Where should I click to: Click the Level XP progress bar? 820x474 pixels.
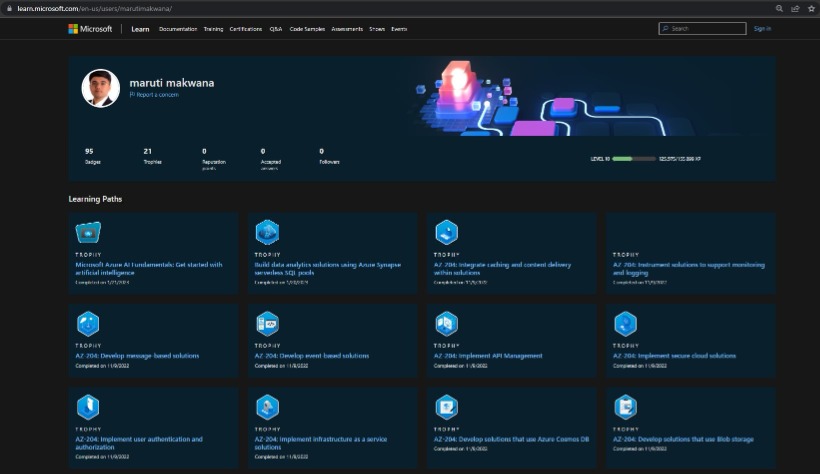[635, 158]
